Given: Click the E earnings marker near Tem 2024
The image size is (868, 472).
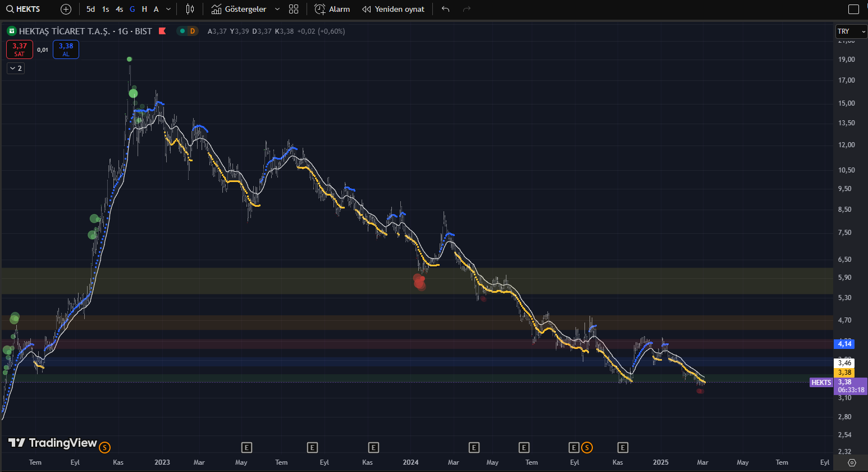Looking at the screenshot, I should (524, 448).
